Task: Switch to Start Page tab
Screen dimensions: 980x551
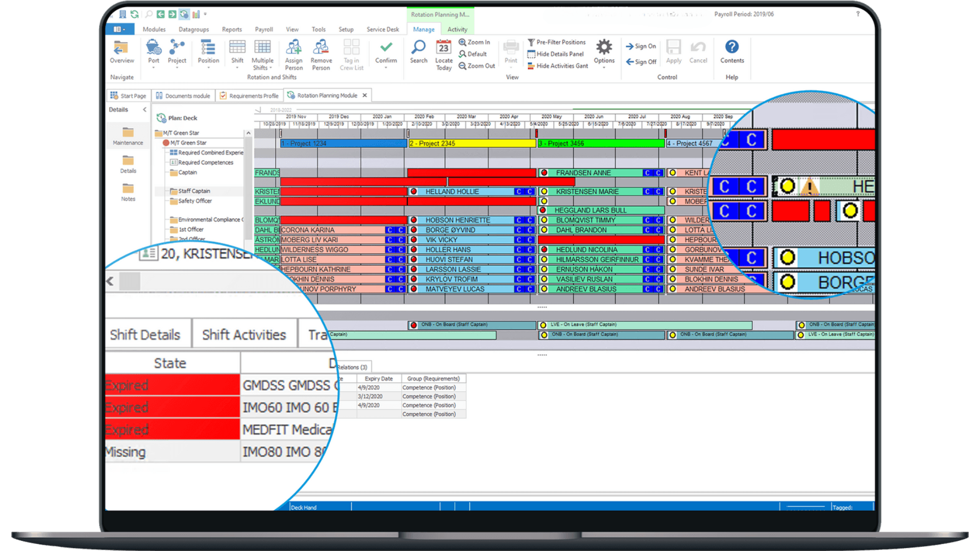Action: 128,96
